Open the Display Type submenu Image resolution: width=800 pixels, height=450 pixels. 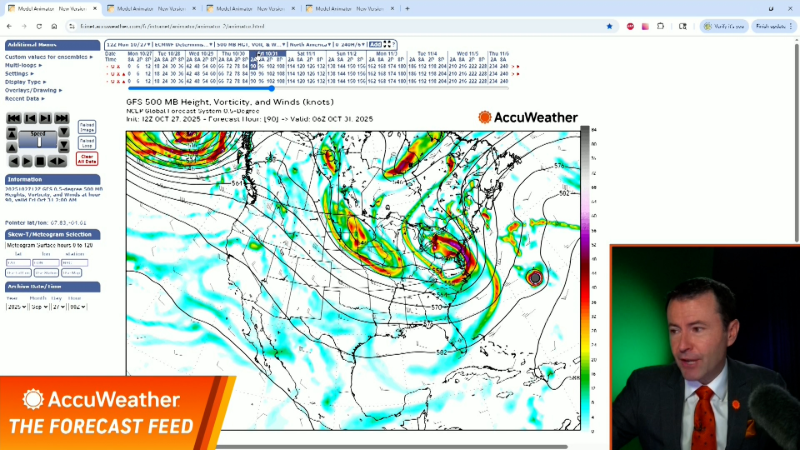point(24,82)
